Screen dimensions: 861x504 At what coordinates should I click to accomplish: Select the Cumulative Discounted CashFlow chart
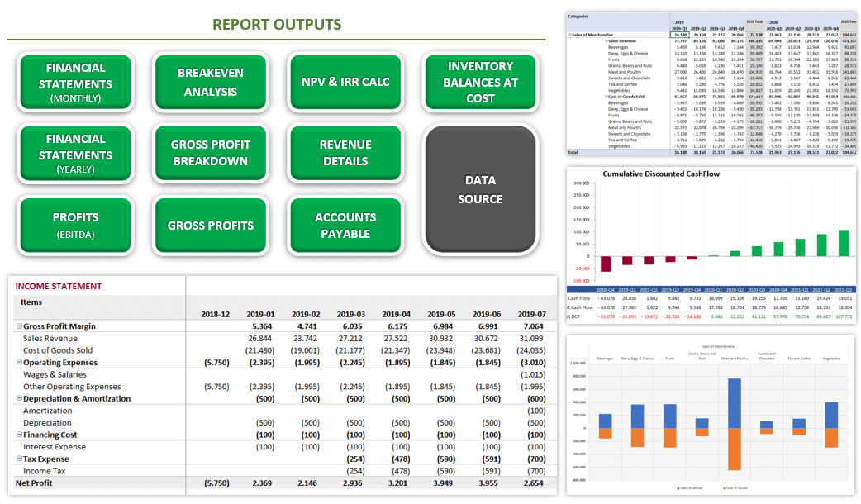[x=711, y=245]
